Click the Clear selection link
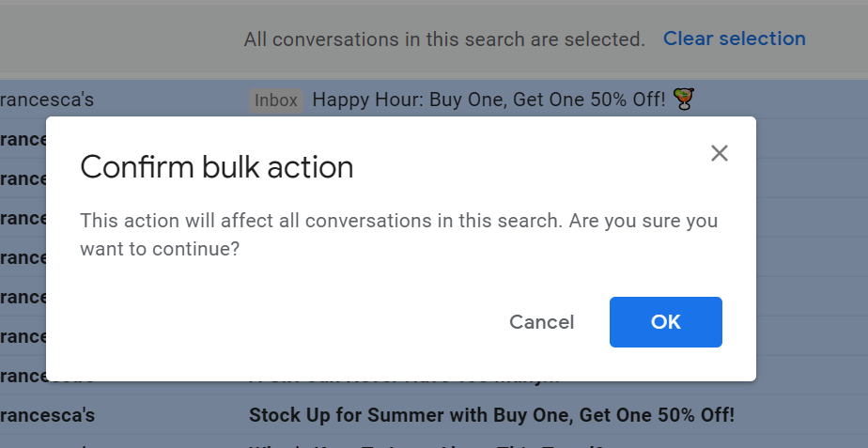The height and width of the screenshot is (448, 868). click(x=734, y=39)
